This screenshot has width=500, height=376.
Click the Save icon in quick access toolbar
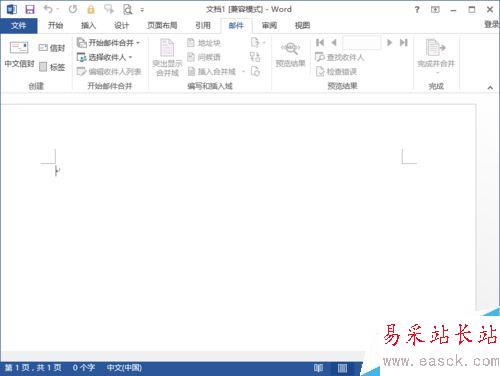[30, 9]
